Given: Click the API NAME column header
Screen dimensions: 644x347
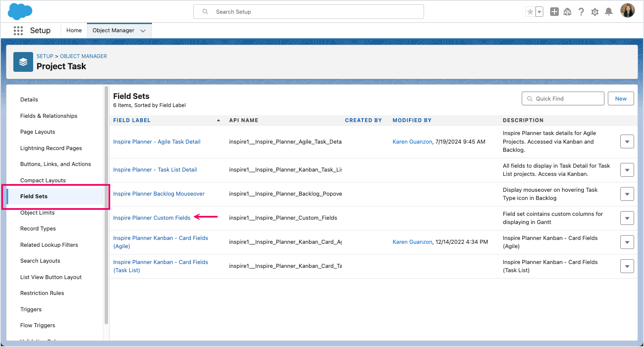Looking at the screenshot, I should 244,120.
